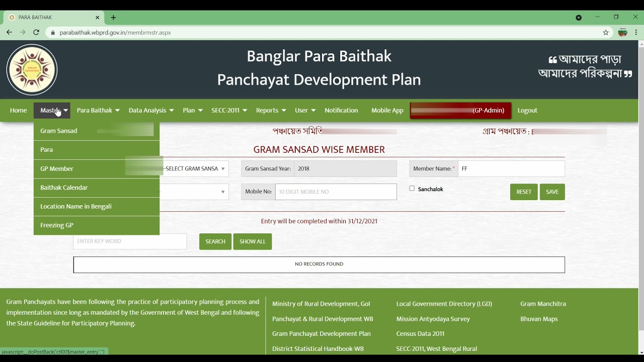Image resolution: width=644 pixels, height=362 pixels.
Task: Open District Statistical Handbook-WB link
Action: (x=318, y=348)
